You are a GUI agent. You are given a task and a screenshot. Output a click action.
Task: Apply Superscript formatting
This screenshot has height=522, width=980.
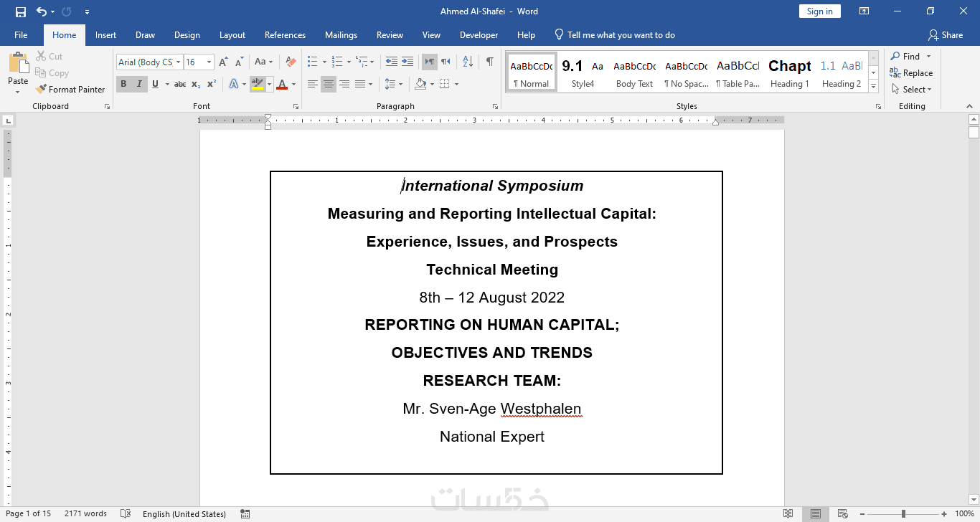tap(212, 85)
